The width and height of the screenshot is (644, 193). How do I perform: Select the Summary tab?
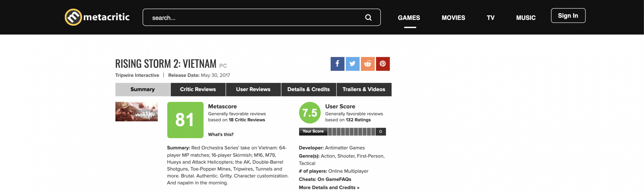coord(143,89)
